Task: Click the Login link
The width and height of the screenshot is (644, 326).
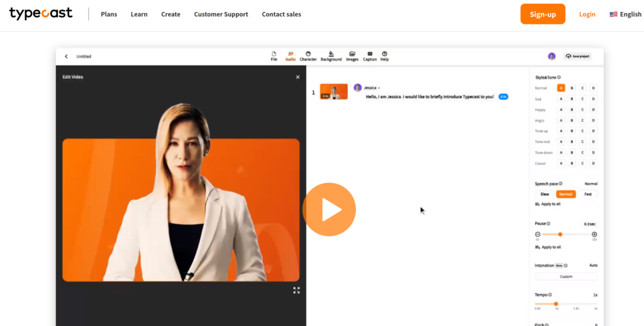Action: point(587,14)
